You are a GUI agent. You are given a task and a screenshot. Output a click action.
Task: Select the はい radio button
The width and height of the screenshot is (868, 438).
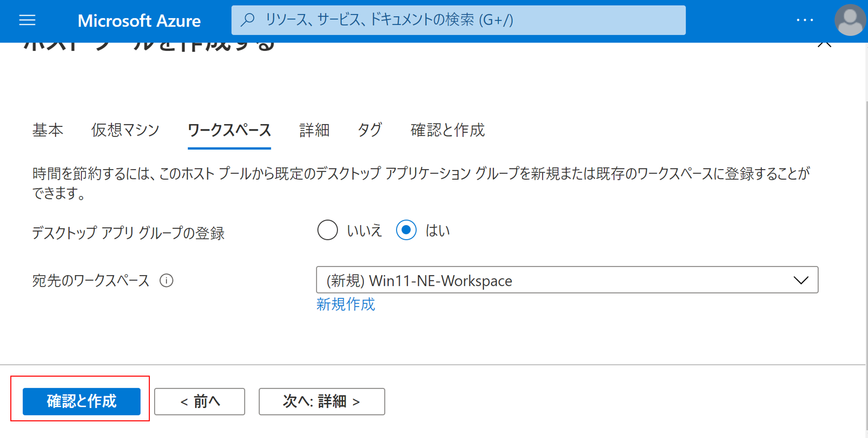(406, 230)
